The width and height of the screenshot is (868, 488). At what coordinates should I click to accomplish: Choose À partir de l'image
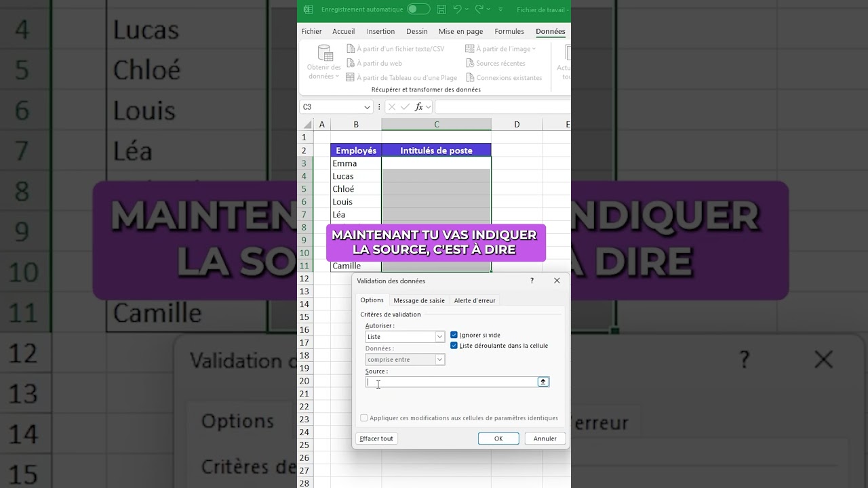(x=500, y=49)
